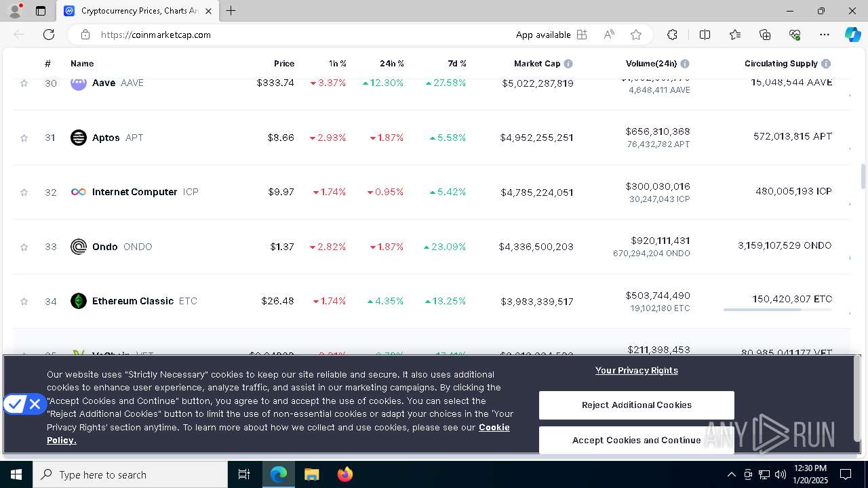Screen dimensions: 868x488
Task: Open Your Privacy Rights link
Action: tap(637, 370)
